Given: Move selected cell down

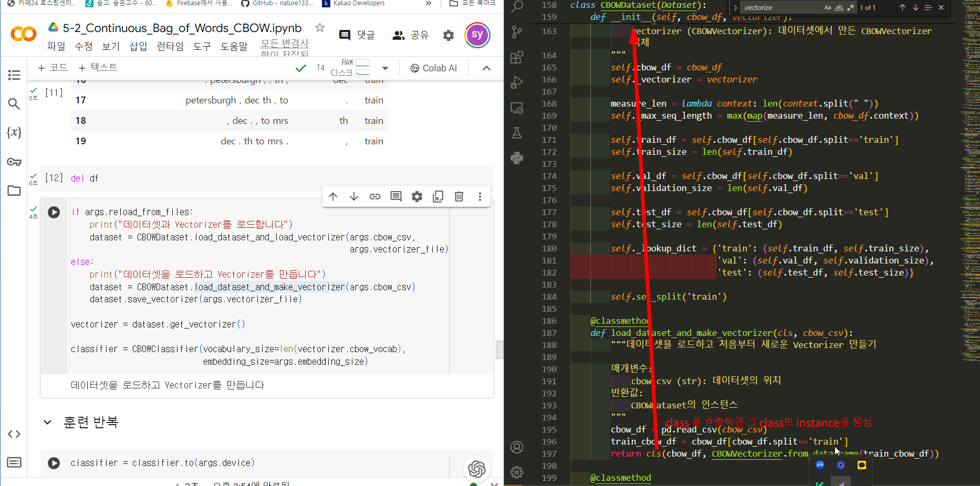Looking at the screenshot, I should [354, 196].
